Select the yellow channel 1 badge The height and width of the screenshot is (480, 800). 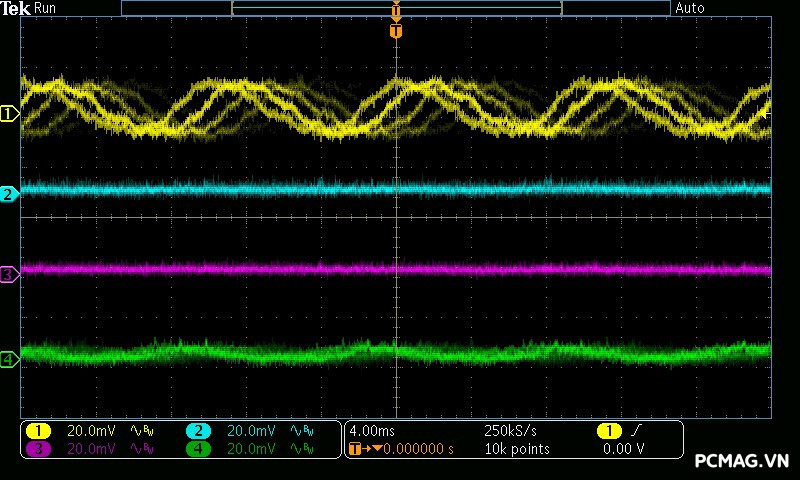pos(38,431)
